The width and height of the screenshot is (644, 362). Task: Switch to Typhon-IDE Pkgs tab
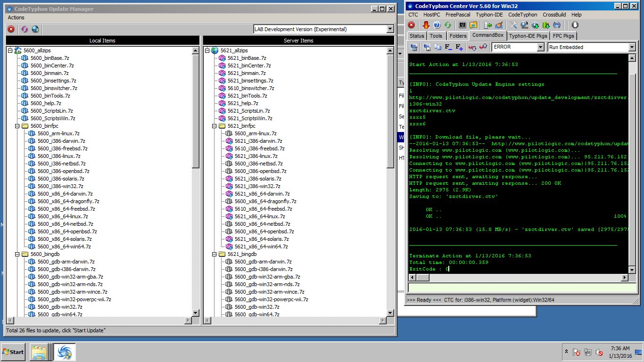click(528, 36)
